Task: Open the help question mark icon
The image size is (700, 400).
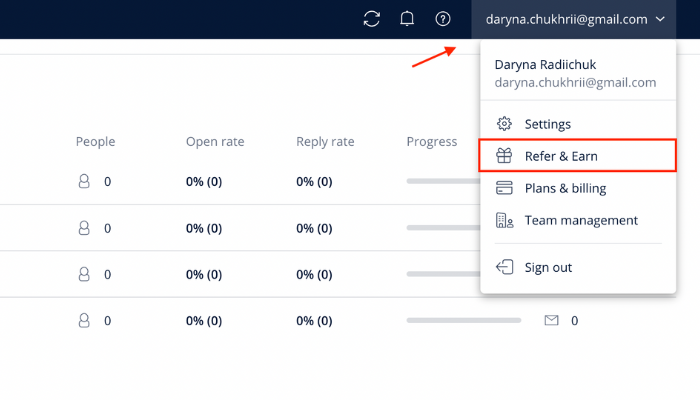Action: tap(442, 19)
